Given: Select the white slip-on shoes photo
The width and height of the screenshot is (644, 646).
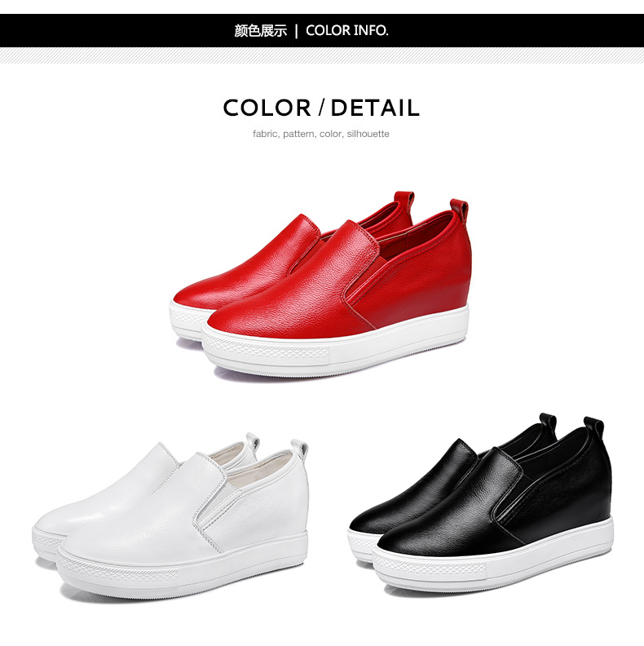Looking at the screenshot, I should [170, 515].
